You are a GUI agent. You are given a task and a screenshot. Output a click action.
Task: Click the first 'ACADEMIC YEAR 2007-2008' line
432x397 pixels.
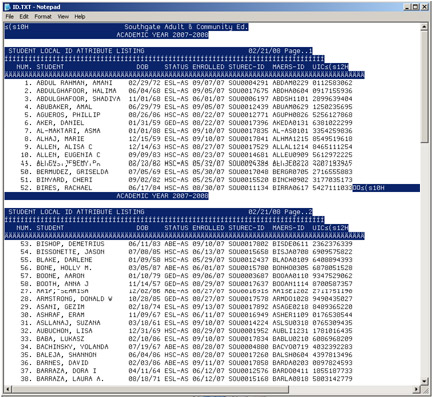(x=162, y=35)
